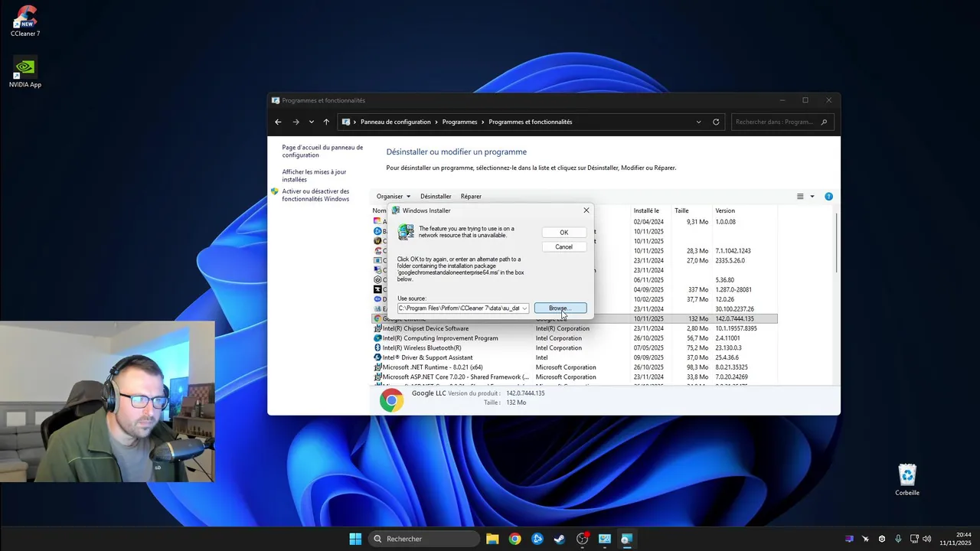980x551 pixels.
Task: Click Panneau de configuration in the breadcrumb
Action: pyautogui.click(x=397, y=122)
